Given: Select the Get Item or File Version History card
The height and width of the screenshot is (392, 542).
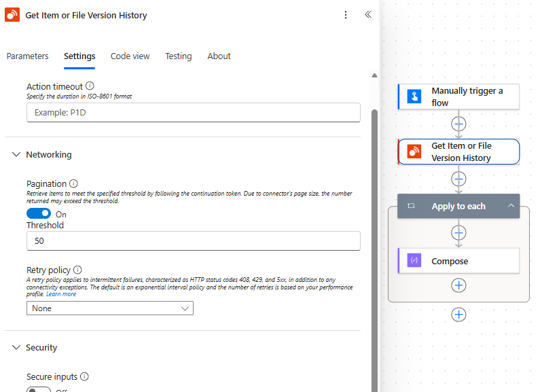Looking at the screenshot, I should tap(458, 152).
